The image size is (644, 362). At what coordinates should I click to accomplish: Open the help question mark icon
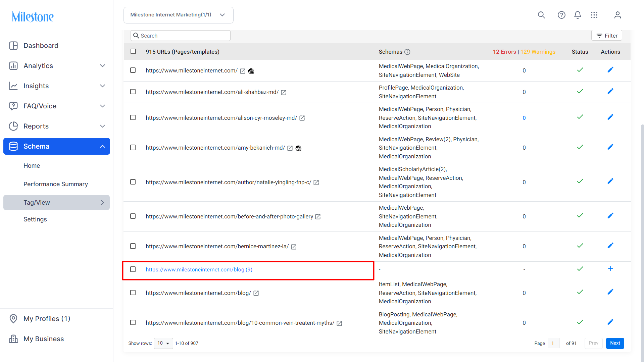point(561,15)
